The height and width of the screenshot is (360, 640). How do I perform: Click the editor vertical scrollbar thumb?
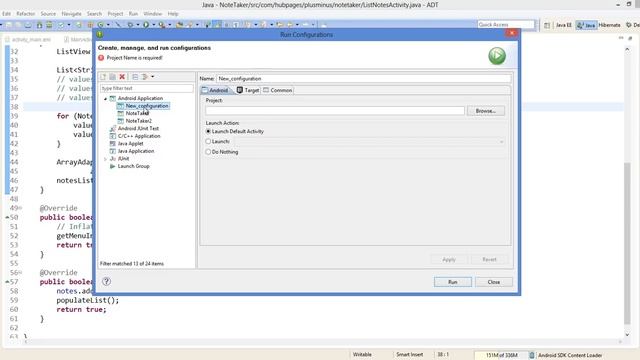[x=627, y=243]
